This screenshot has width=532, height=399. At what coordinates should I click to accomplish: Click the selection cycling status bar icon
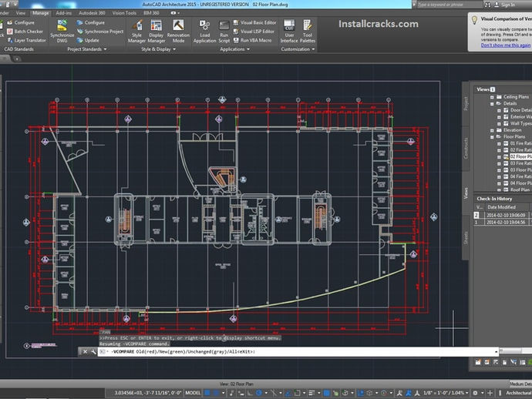tap(335, 393)
